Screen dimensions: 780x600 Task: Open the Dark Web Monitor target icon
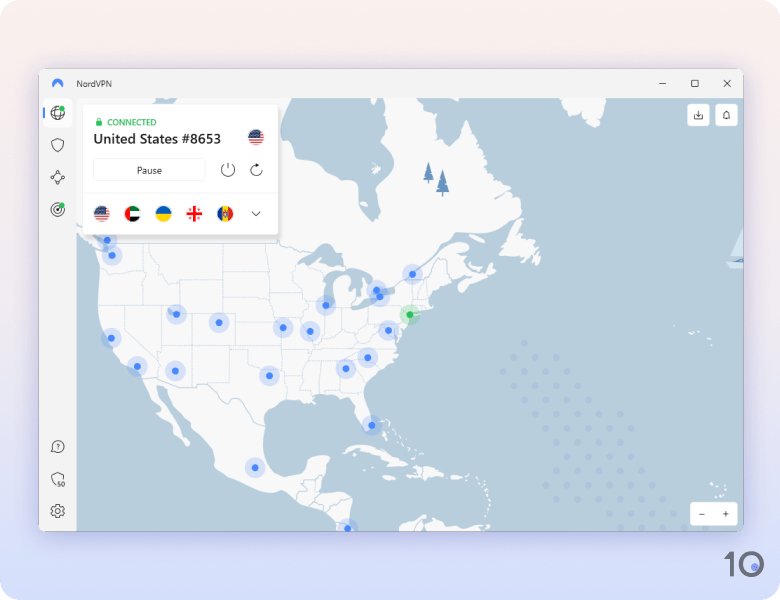tap(58, 209)
